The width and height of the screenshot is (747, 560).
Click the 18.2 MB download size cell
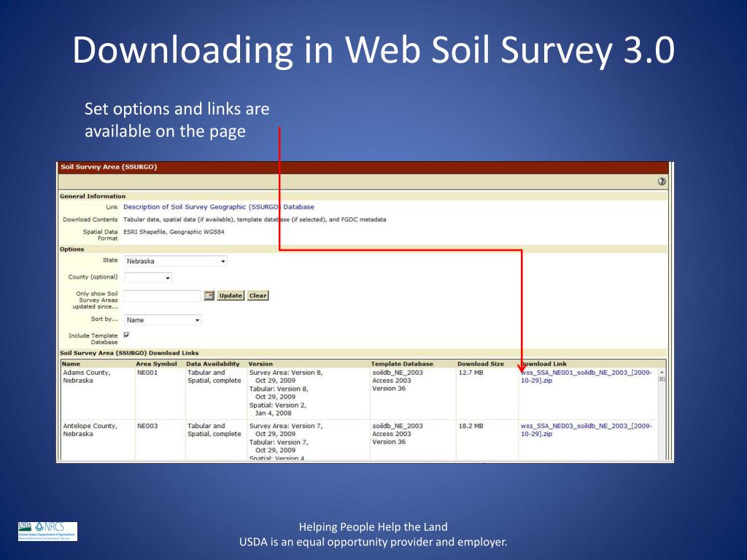tap(471, 426)
